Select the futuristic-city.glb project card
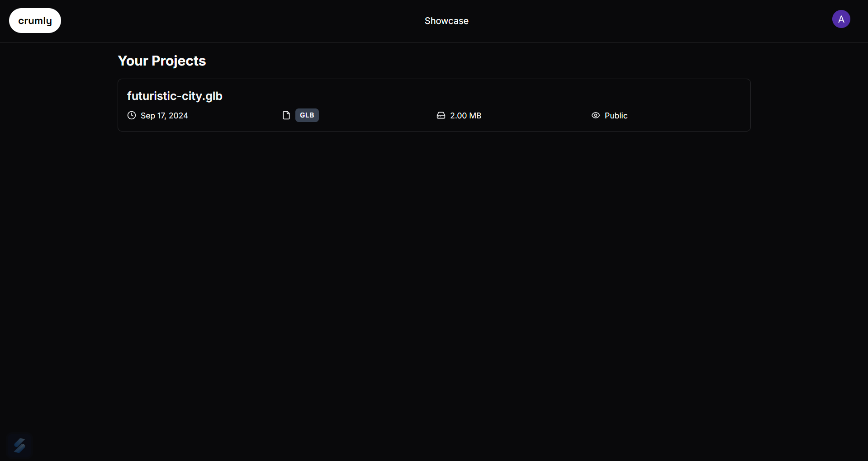Screen dimensions: 868x461 (434, 105)
